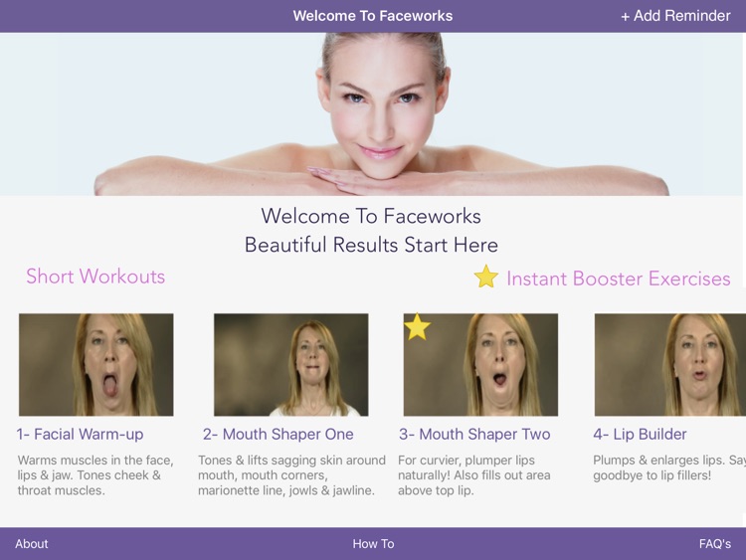Open the Lip Builder video thumbnail
Image resolution: width=746 pixels, height=560 pixels.
click(x=669, y=364)
